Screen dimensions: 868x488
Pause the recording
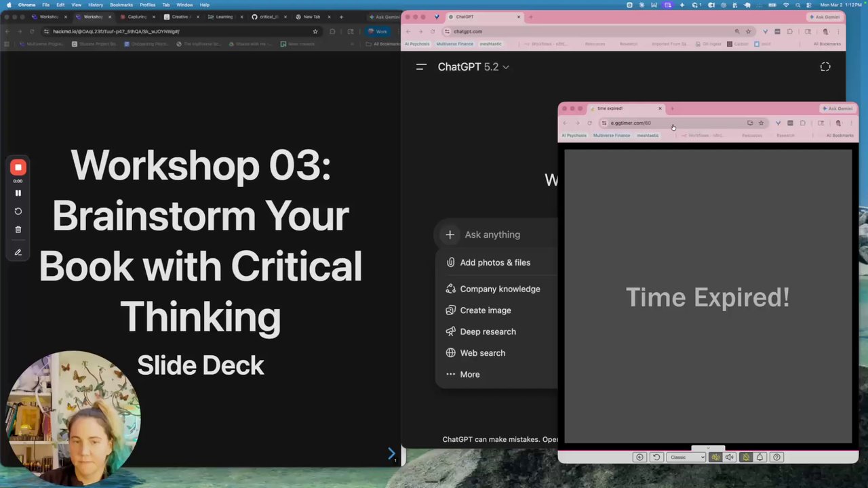click(18, 193)
